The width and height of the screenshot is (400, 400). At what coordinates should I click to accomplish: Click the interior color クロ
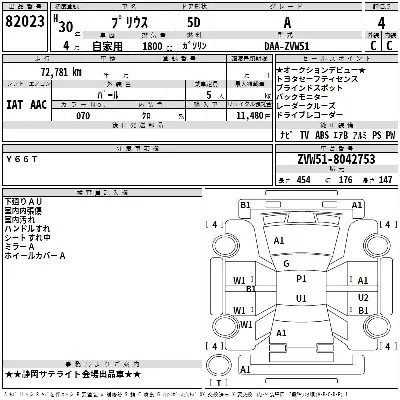pyautogui.click(x=146, y=116)
